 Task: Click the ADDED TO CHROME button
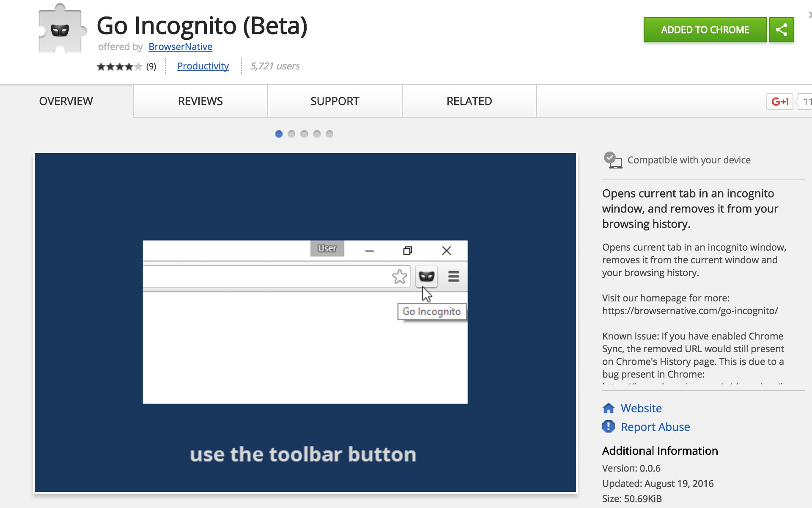tap(705, 30)
